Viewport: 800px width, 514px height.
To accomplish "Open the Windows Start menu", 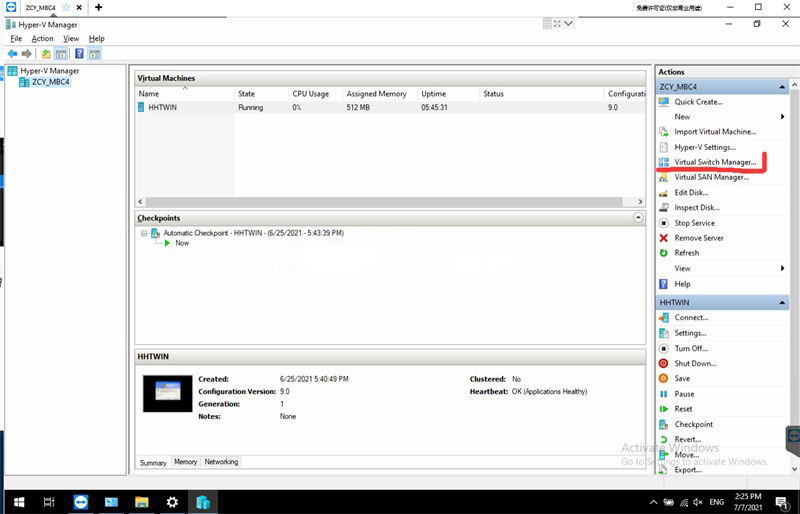I will coord(19,502).
